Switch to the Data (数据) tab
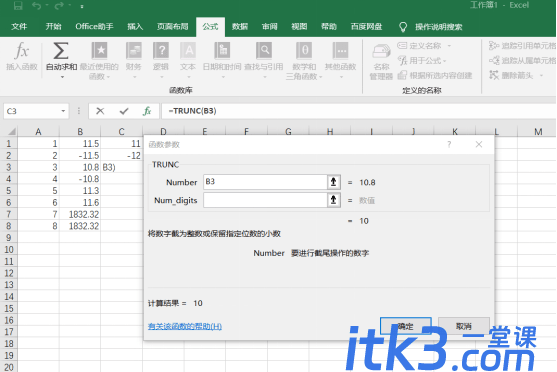557x372 pixels. [240, 27]
